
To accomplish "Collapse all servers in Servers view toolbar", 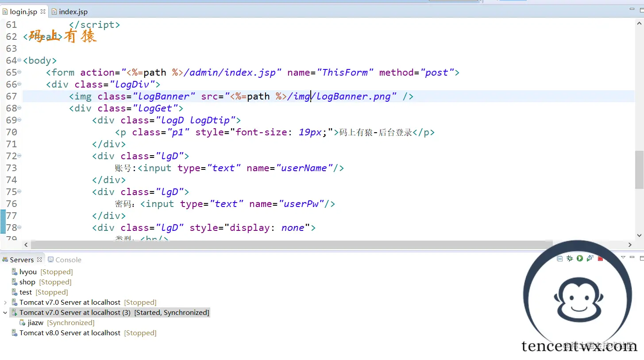I will point(560,258).
